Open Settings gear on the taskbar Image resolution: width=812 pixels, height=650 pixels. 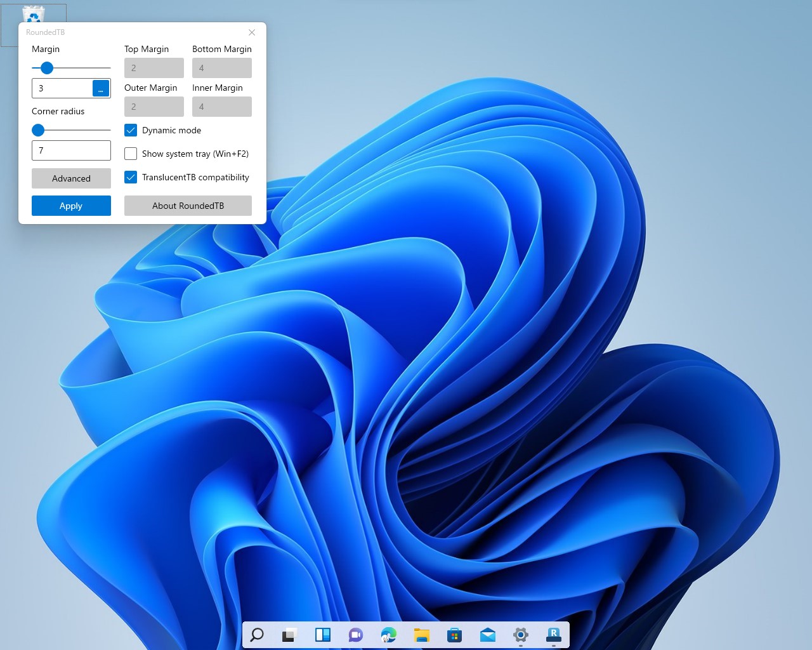521,634
